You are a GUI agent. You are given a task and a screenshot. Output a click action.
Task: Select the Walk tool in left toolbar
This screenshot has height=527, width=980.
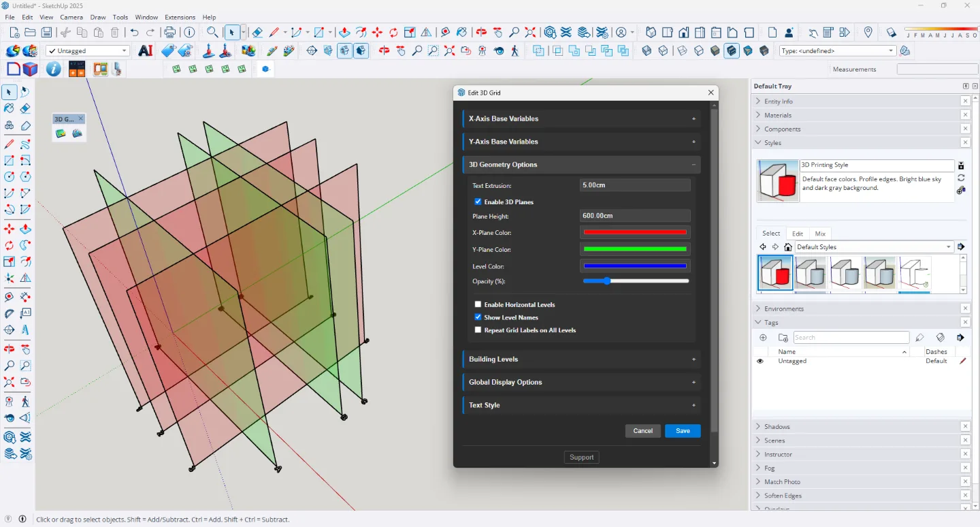[25, 401]
